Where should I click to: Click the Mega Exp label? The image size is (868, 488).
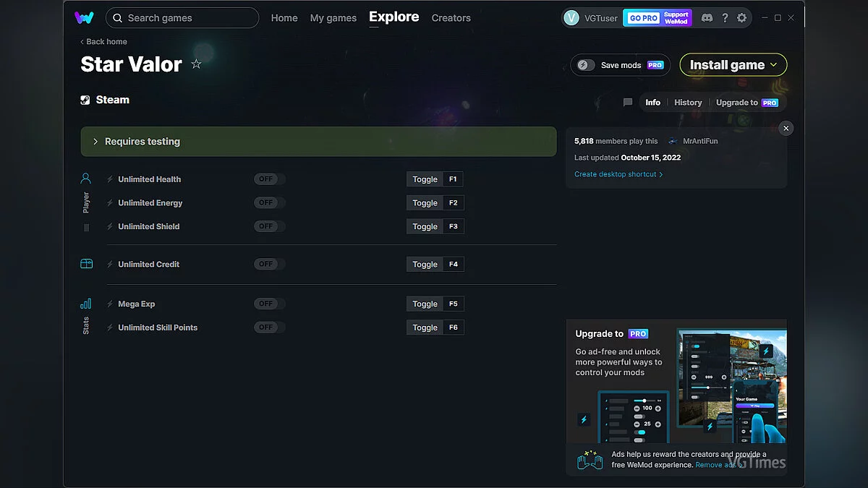(x=137, y=304)
